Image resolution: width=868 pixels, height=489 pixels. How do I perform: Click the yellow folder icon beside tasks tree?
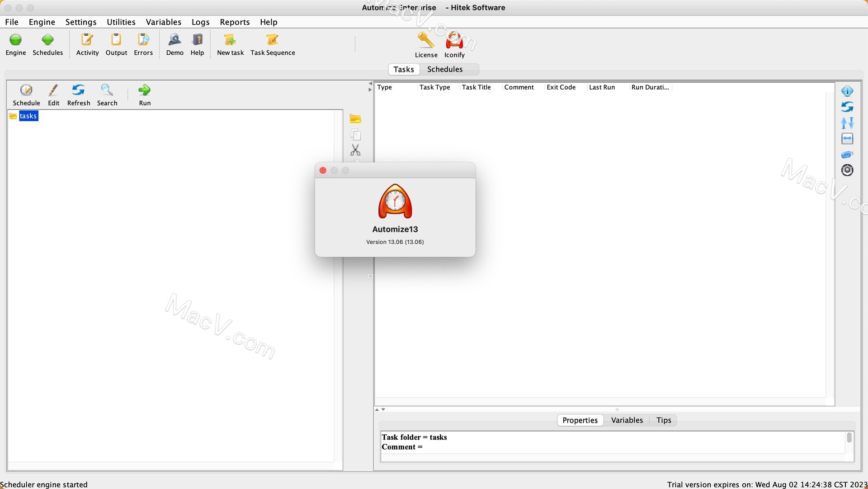coord(355,119)
